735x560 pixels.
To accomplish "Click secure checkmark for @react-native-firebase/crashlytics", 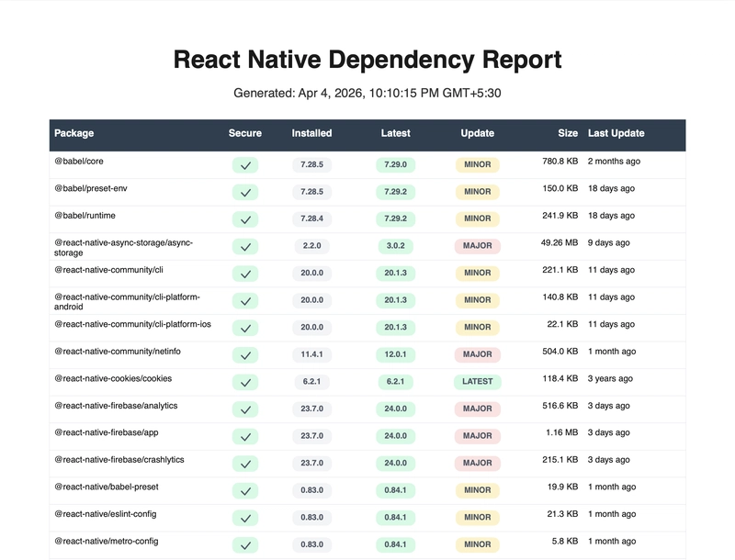I will [x=244, y=463].
